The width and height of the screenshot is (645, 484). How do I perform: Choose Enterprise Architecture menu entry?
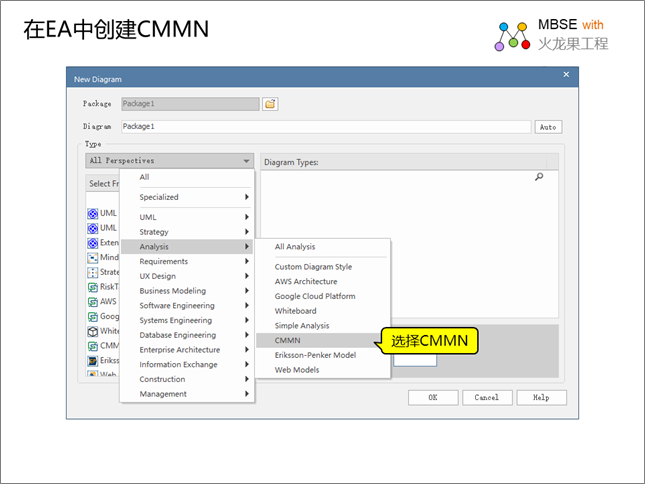pyautogui.click(x=187, y=350)
